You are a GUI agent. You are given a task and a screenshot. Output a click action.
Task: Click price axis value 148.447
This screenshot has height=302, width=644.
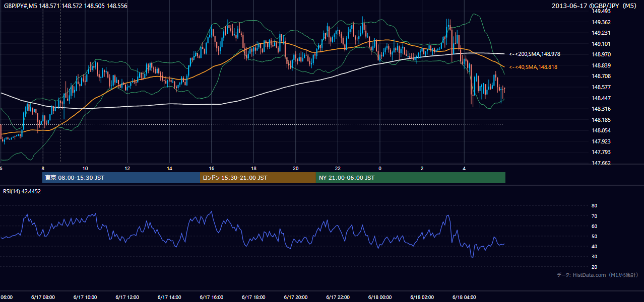(x=601, y=98)
